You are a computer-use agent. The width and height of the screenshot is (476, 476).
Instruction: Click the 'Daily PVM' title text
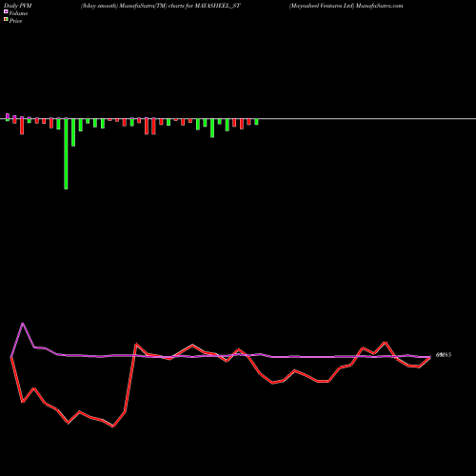coord(18,6)
